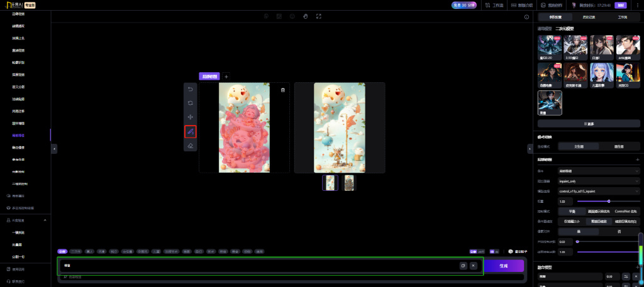Image resolution: width=644 pixels, height=287 pixels.
Task: Click the free 30 minutes pill
Action: pyautogui.click(x=464, y=5)
